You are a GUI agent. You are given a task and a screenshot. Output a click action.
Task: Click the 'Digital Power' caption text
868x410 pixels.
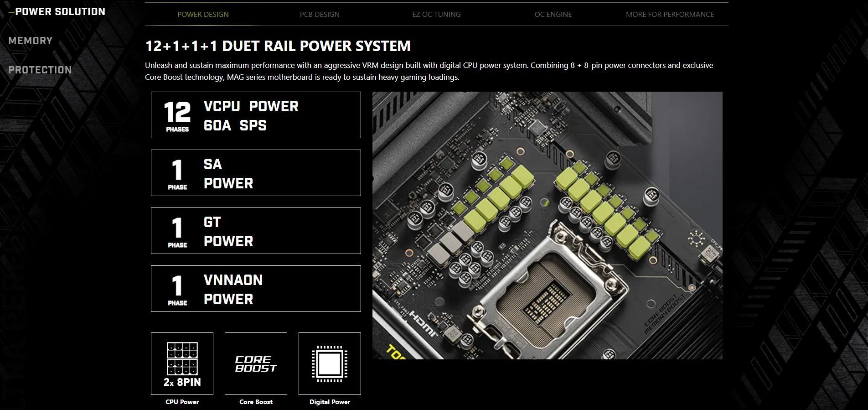pyautogui.click(x=330, y=402)
